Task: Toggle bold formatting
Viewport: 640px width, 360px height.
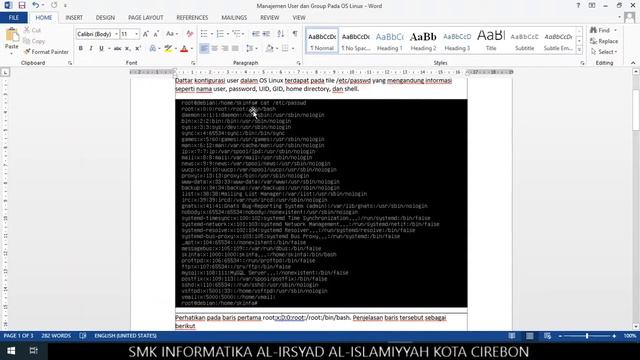Action: 80,49
